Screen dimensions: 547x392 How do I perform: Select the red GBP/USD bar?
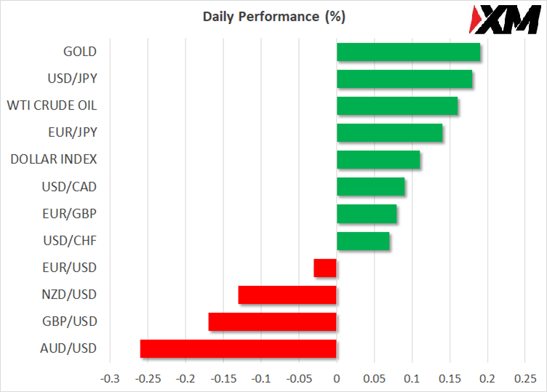tap(272, 321)
